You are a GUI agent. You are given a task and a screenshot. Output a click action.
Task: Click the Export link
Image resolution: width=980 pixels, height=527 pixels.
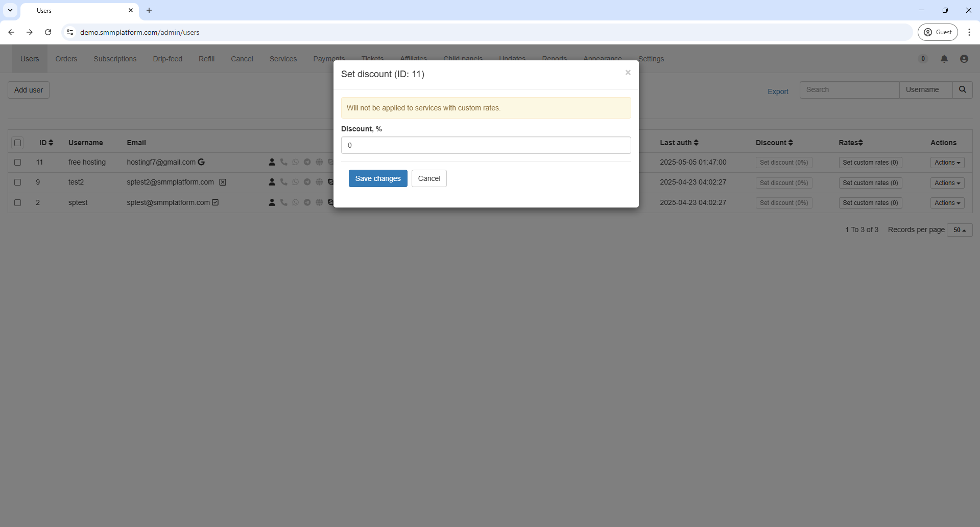point(778,91)
